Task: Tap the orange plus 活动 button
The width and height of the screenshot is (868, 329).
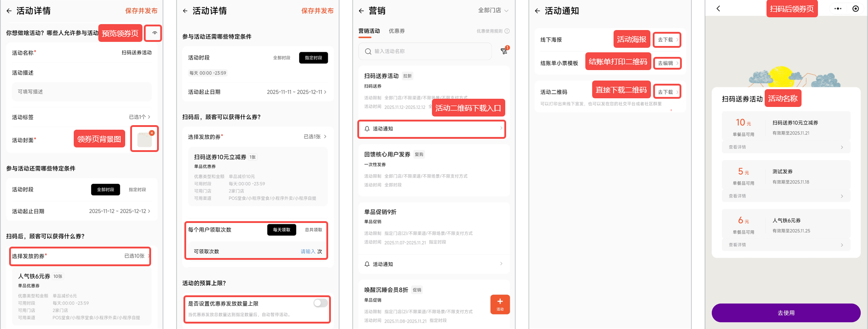Action: click(500, 304)
